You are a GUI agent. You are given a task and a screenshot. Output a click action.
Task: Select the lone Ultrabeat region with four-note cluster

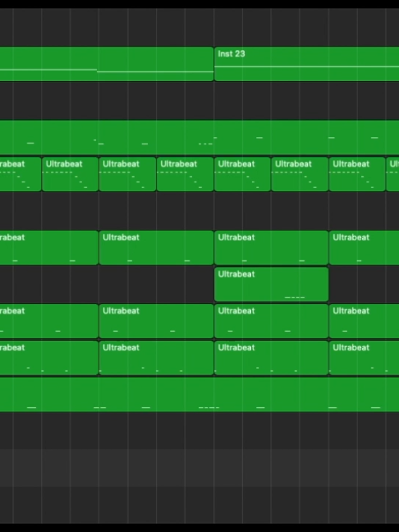click(272, 284)
